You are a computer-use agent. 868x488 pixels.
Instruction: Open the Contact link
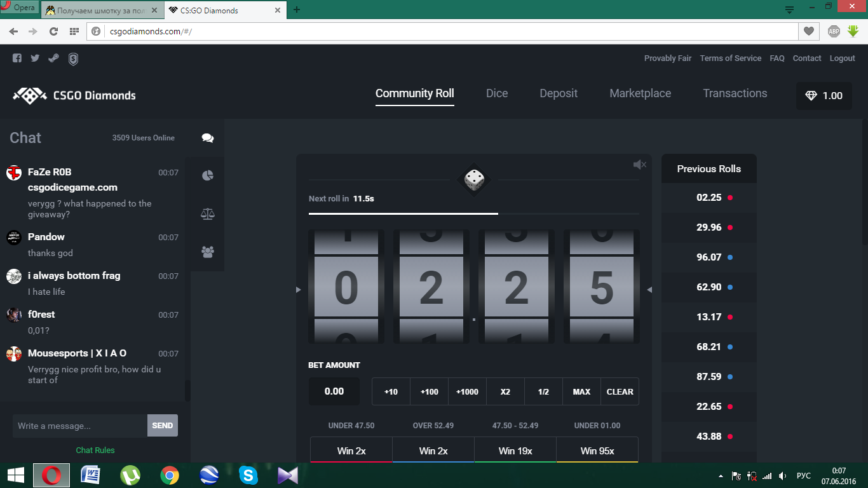[807, 58]
